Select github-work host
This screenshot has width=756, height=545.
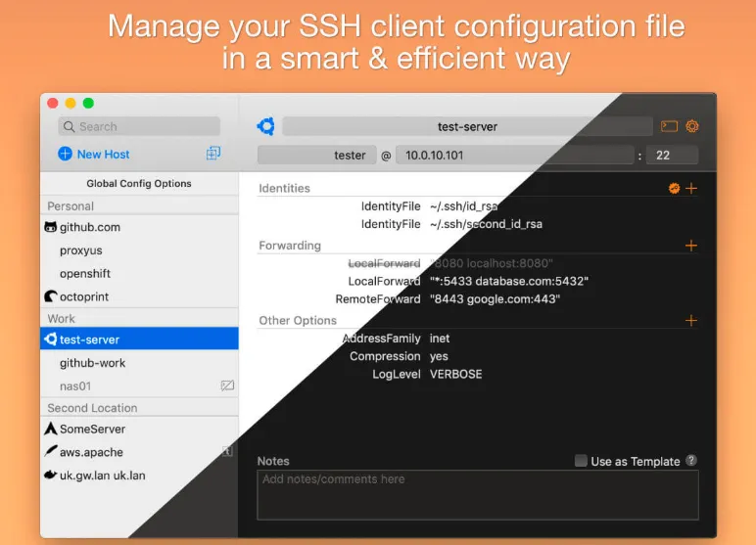point(139,362)
